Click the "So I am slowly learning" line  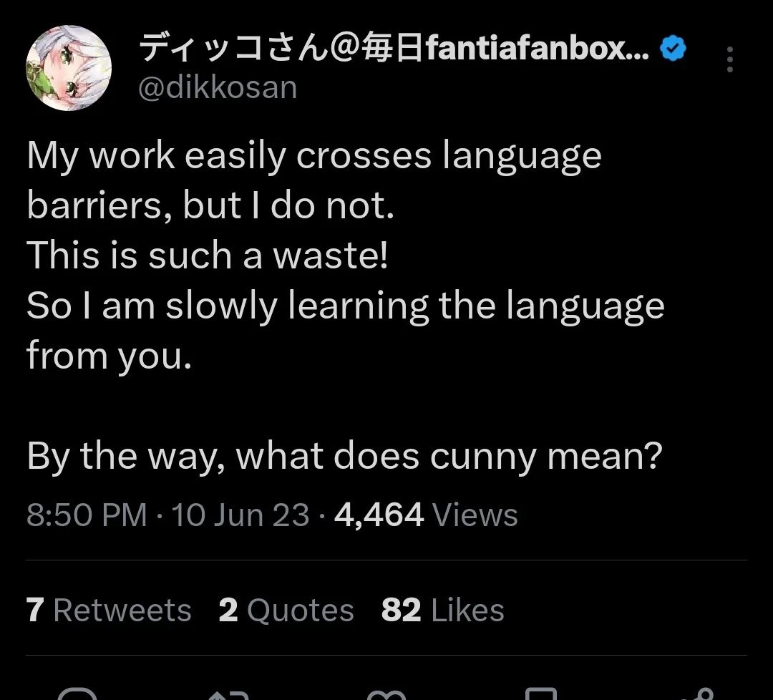point(345,306)
